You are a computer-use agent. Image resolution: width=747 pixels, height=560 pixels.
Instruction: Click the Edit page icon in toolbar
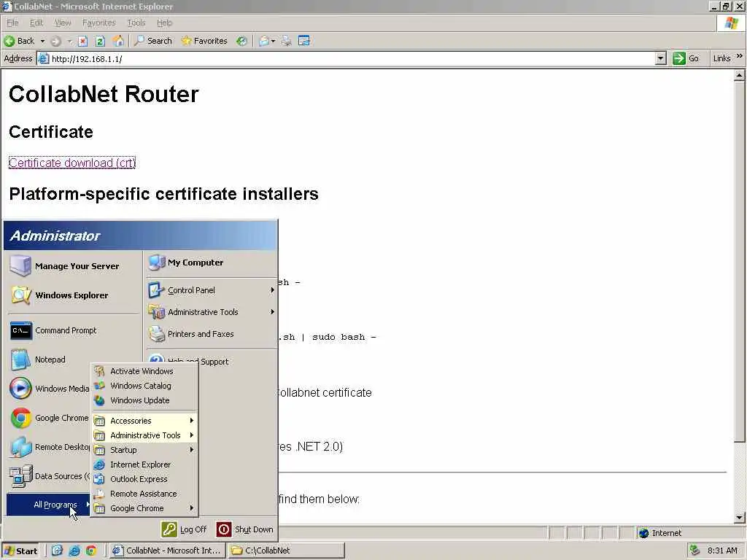(304, 41)
